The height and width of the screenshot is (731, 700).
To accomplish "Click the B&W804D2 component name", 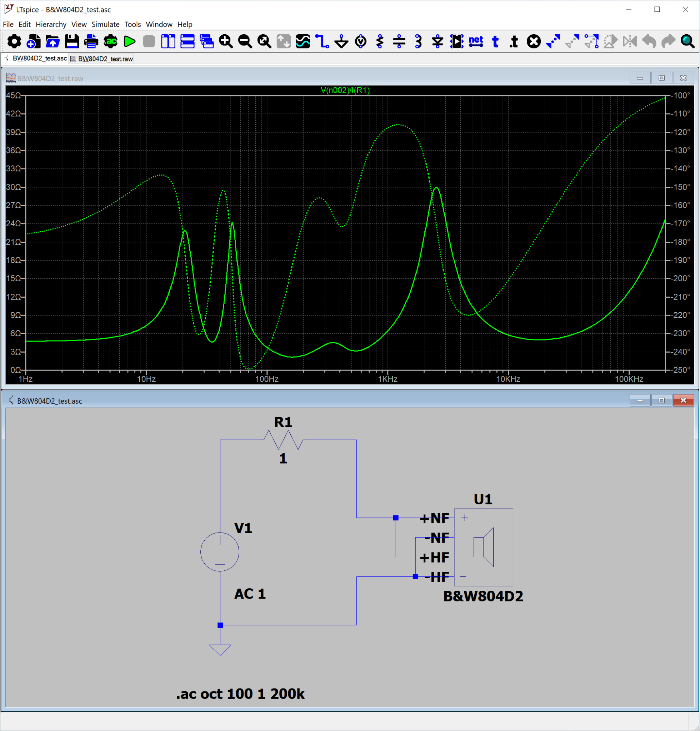I will tap(483, 596).
